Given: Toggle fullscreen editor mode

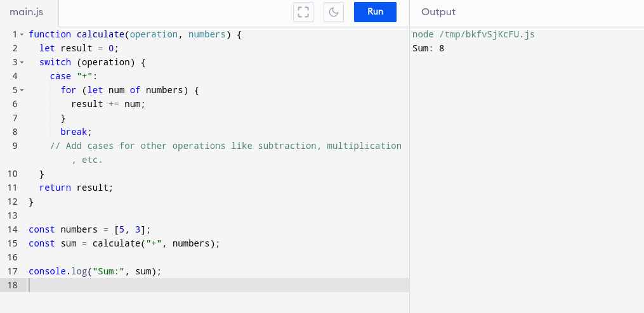Looking at the screenshot, I should pyautogui.click(x=303, y=12).
